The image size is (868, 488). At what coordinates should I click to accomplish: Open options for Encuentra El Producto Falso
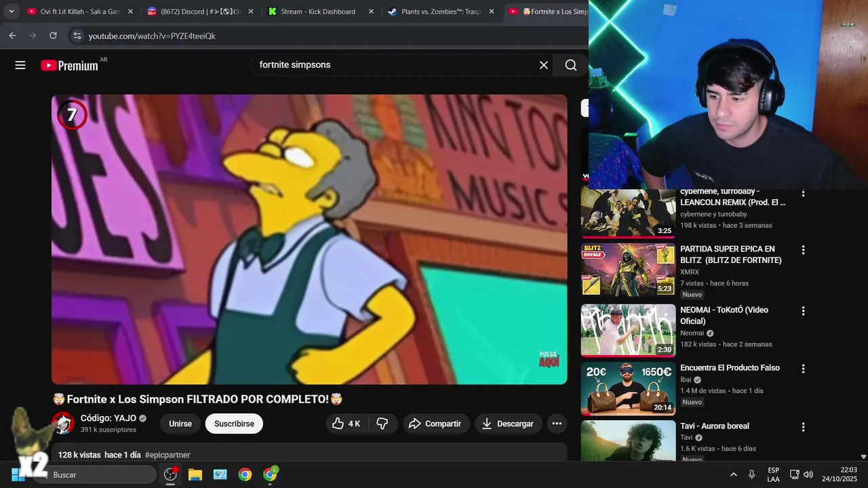click(x=803, y=369)
